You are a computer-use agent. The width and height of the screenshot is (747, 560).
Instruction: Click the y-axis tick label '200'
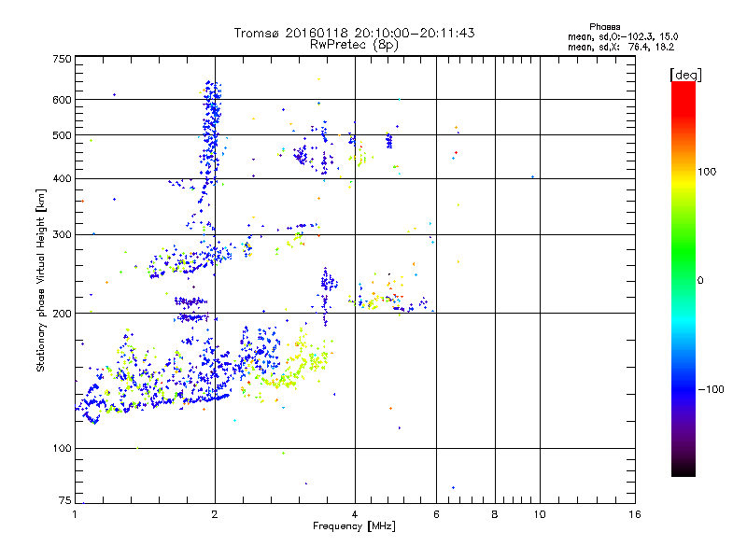click(x=62, y=314)
